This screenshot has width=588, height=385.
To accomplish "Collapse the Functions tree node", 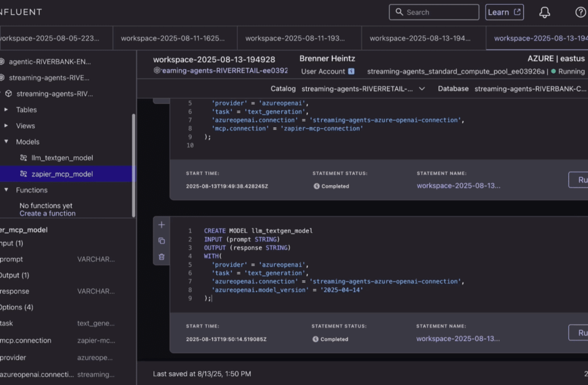I will (x=6, y=190).
